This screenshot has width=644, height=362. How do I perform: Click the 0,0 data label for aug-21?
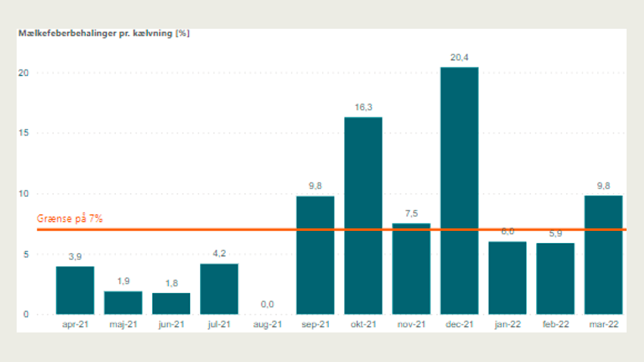267,304
